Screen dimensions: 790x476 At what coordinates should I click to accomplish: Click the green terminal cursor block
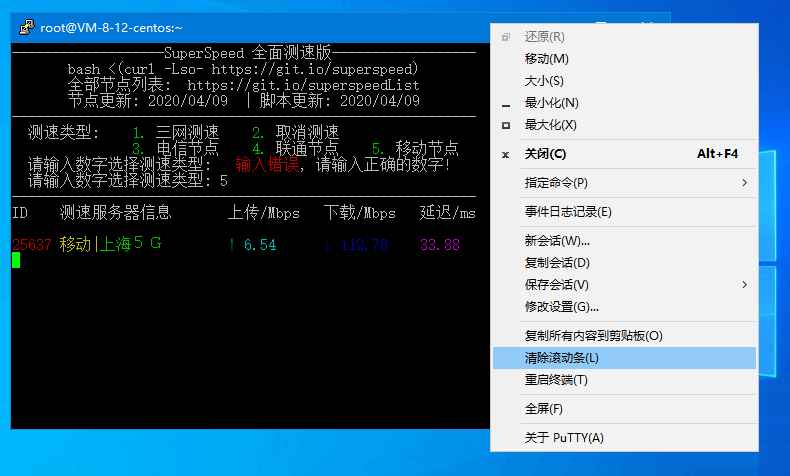coord(16,261)
